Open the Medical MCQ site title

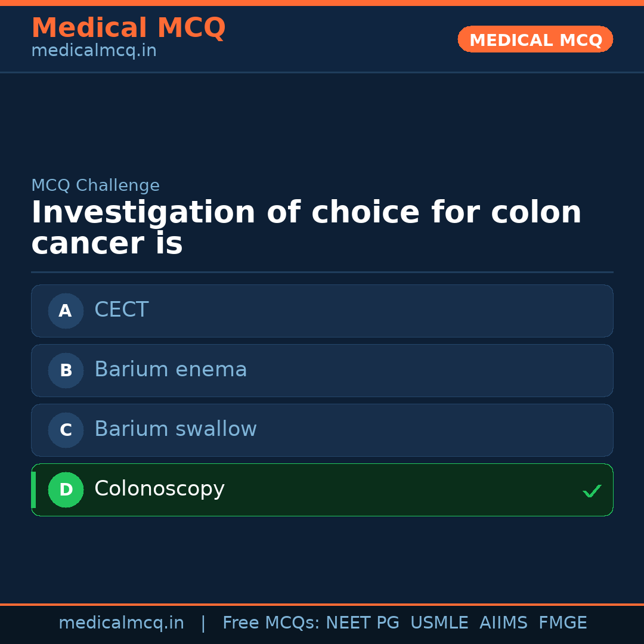128,27
